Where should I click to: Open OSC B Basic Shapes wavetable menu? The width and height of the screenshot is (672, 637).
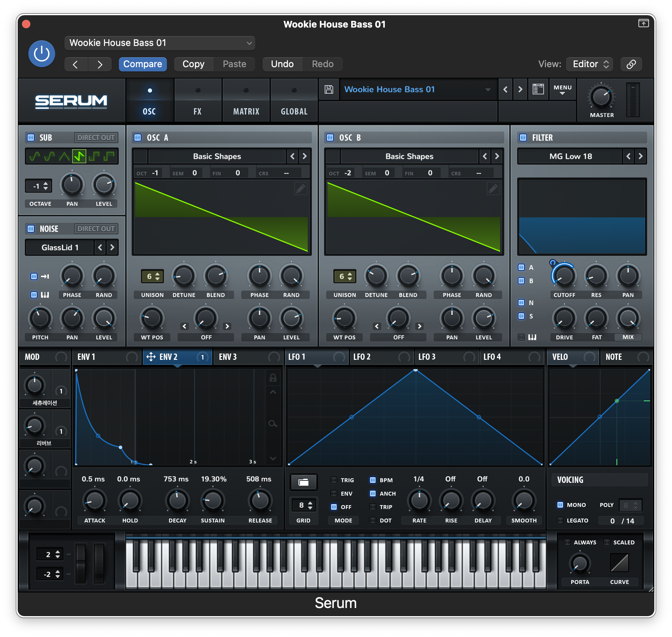tap(409, 156)
